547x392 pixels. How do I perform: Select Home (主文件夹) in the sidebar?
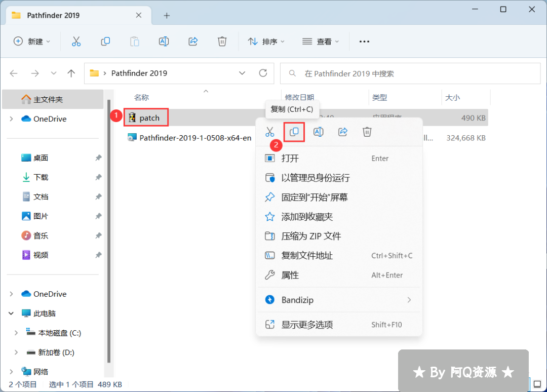53,99
